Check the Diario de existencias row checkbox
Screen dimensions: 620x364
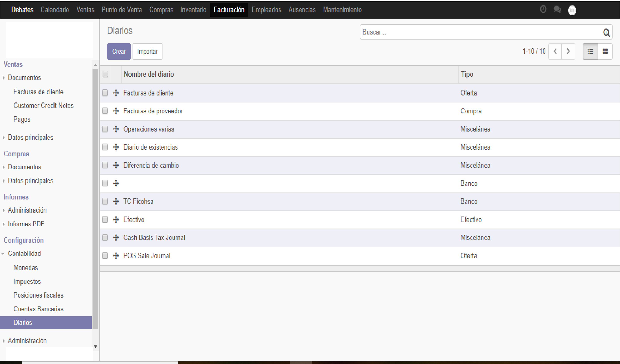[105, 147]
